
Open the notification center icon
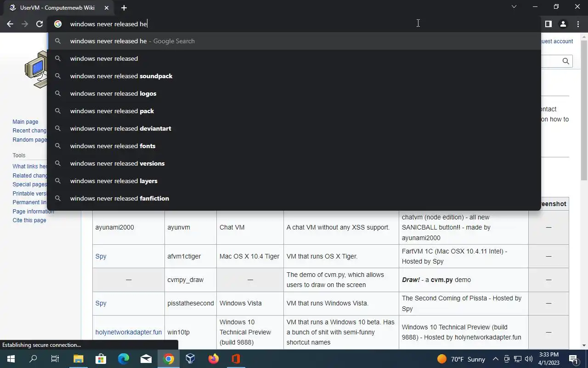(x=573, y=359)
